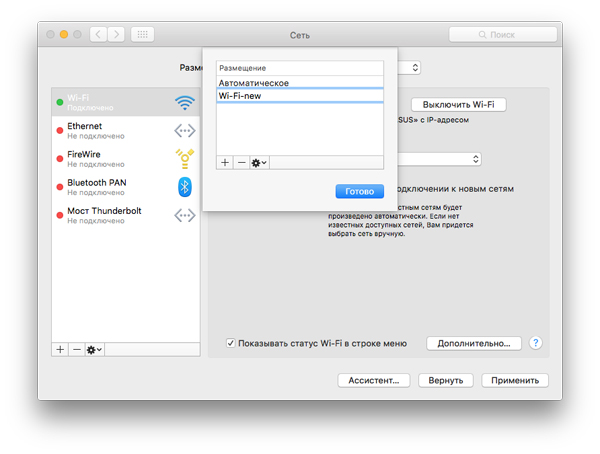This screenshot has width=600, height=454.
Task: Open the gear menu in location popup
Action: (259, 162)
